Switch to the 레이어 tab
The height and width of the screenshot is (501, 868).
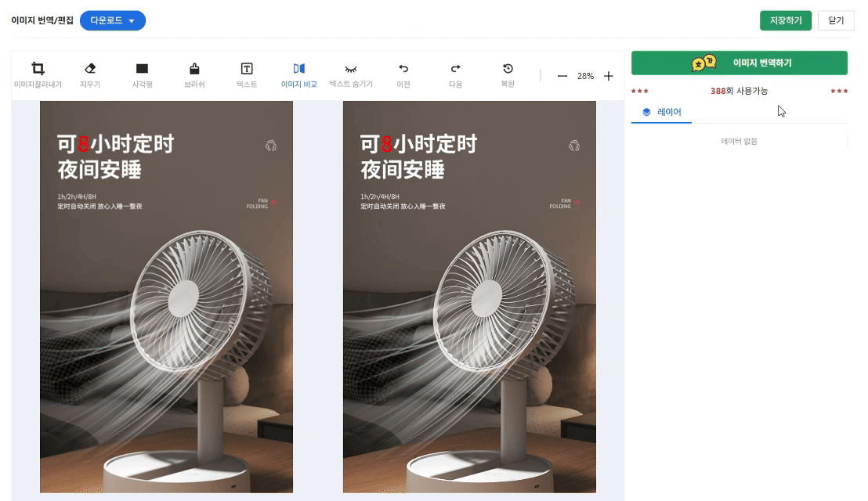[661, 112]
